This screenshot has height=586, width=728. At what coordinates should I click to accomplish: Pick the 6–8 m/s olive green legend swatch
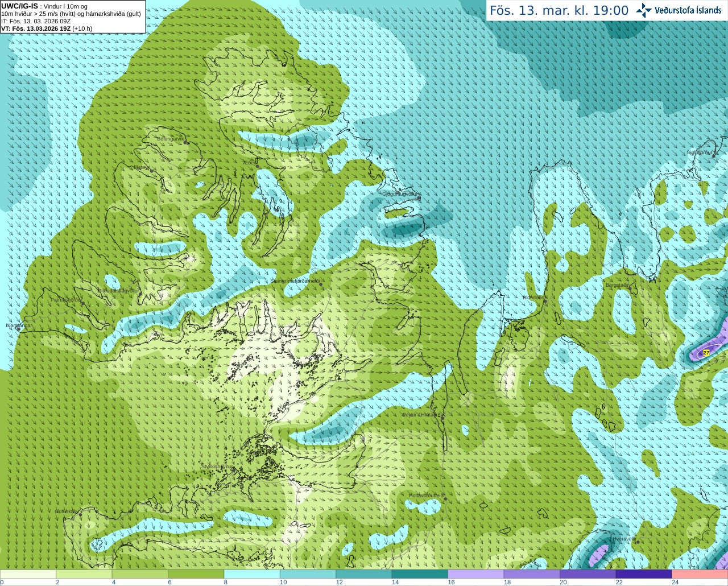click(196, 574)
